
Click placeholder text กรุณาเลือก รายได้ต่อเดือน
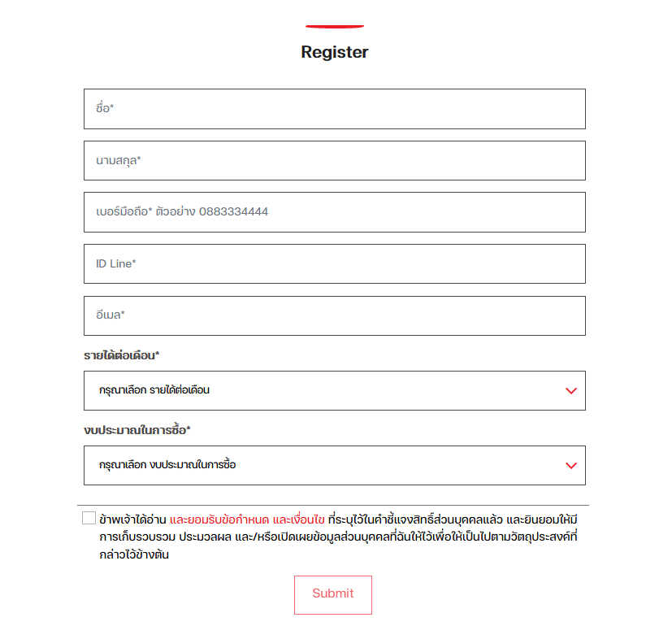point(154,390)
